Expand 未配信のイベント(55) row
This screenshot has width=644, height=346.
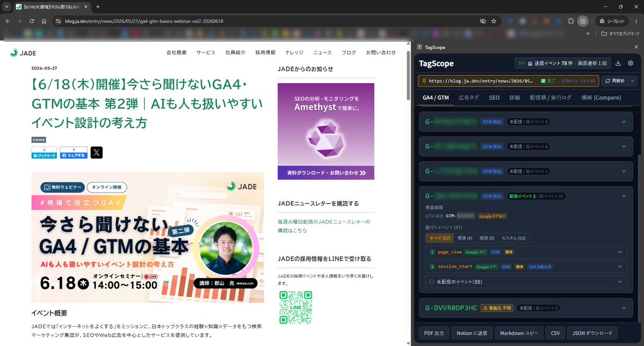pyautogui.click(x=526, y=282)
